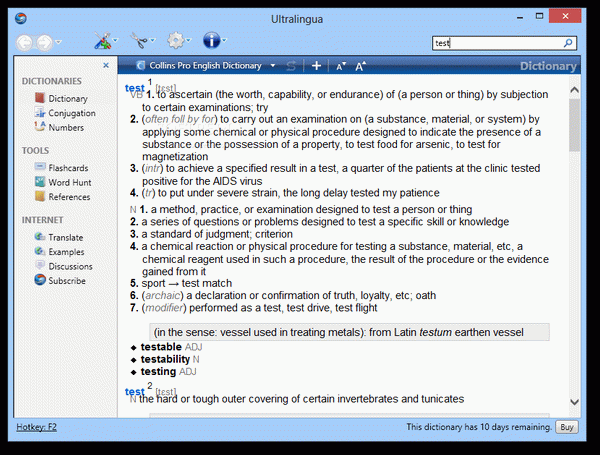This screenshot has height=455, width=600.
Task: Click the vertical scrollbar thumb
Action: [574, 125]
